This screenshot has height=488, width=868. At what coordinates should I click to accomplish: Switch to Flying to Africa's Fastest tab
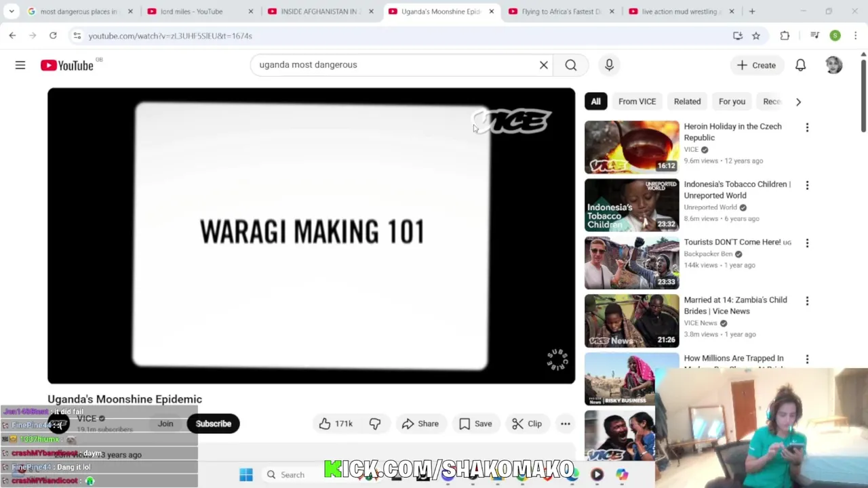pyautogui.click(x=561, y=12)
